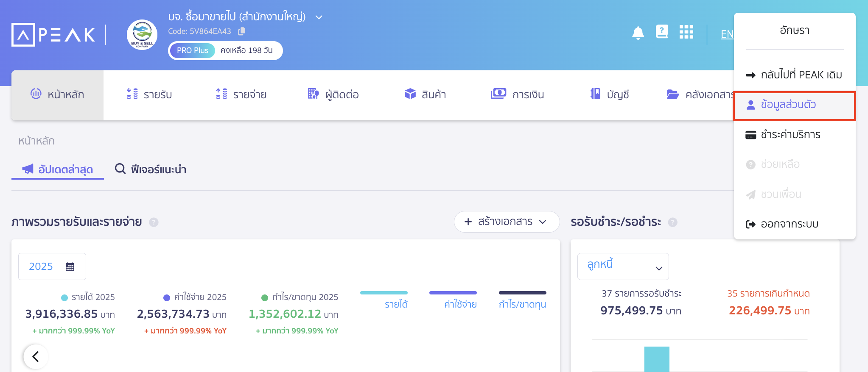This screenshot has width=868, height=372.
Task: Click the PEAK logo
Action: [53, 35]
